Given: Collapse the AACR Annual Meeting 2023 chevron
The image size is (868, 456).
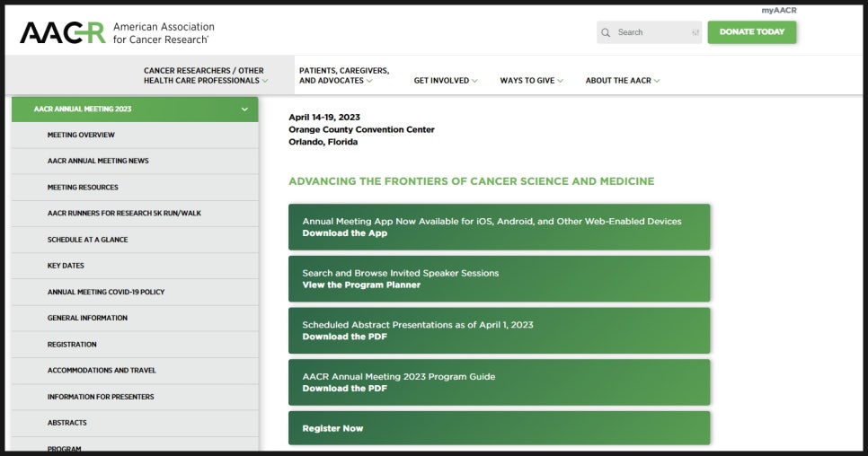Looking at the screenshot, I should pyautogui.click(x=244, y=110).
